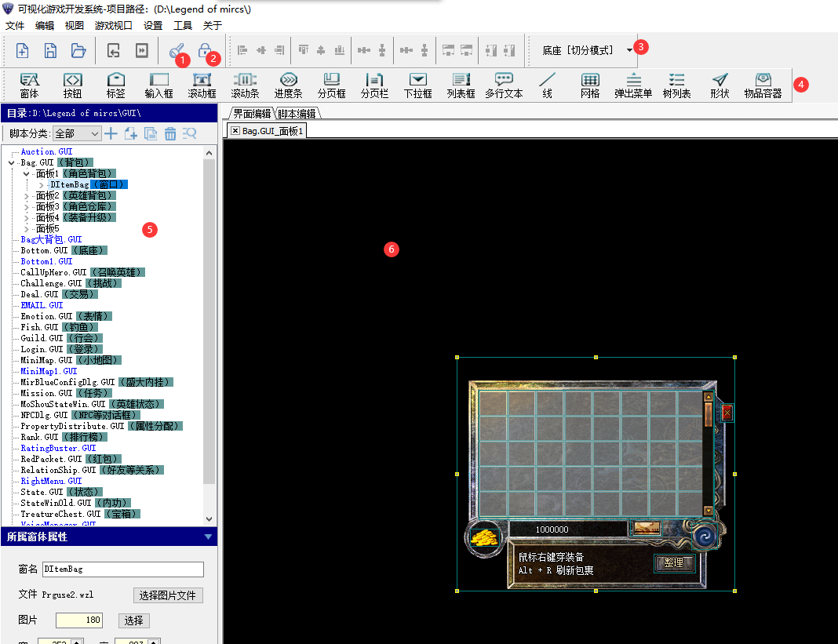Click the copy icon in directory panel
Screen dimensions: 838x644
[151, 133]
